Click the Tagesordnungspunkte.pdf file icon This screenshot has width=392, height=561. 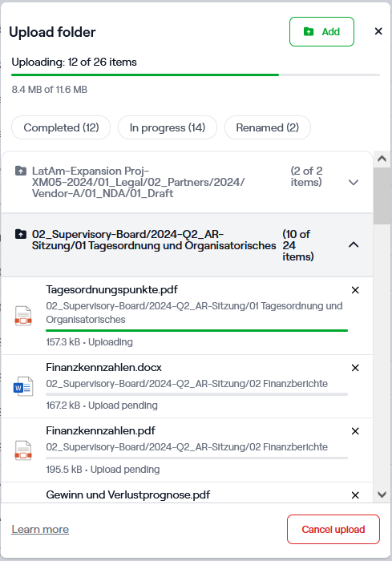coord(23,316)
